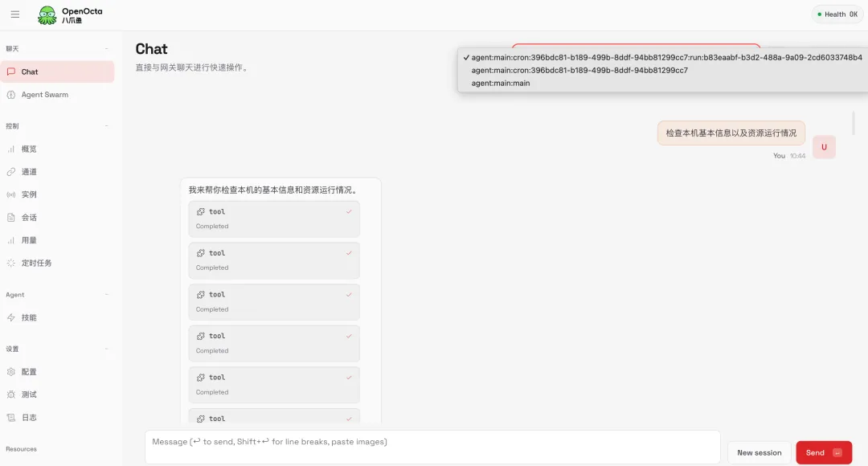Open 技能 skills page
This screenshot has height=466, width=868.
point(29,317)
